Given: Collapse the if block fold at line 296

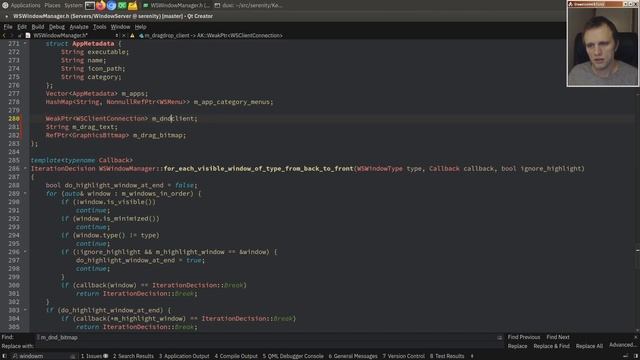Looking at the screenshot, I should pyautogui.click(x=25, y=251).
